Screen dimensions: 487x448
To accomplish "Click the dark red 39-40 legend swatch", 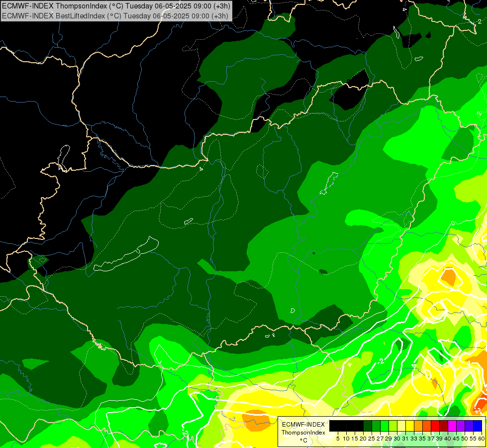I will pyautogui.click(x=444, y=426).
